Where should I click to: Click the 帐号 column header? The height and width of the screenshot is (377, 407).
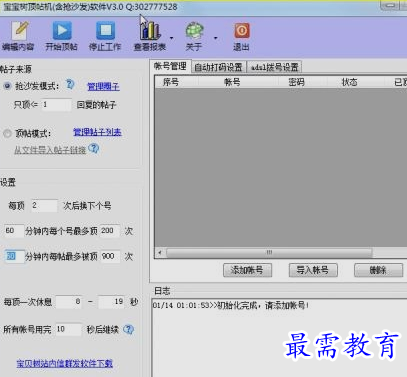(238, 82)
